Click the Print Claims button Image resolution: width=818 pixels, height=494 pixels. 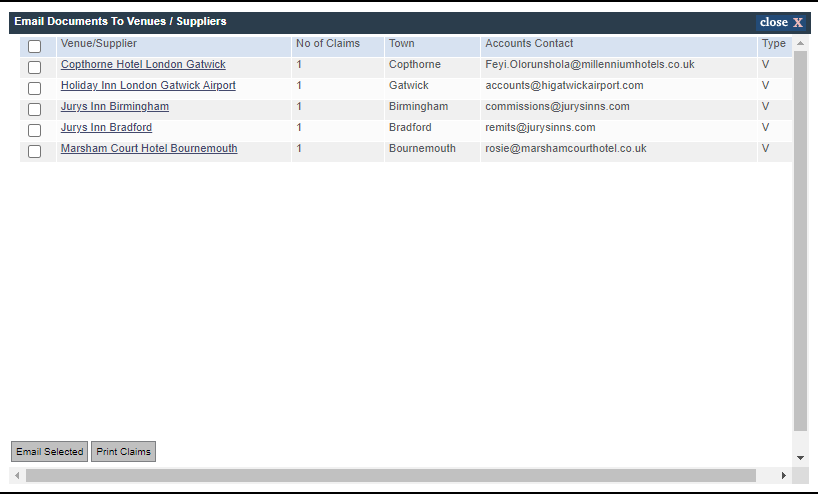pos(124,452)
